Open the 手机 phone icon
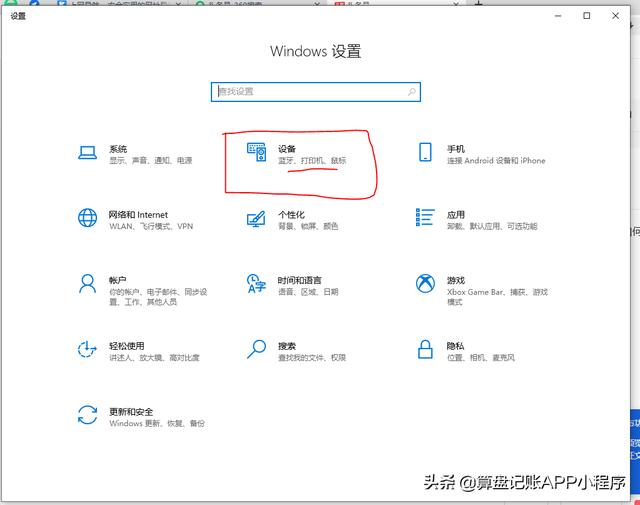The height and width of the screenshot is (505, 640). 425,152
